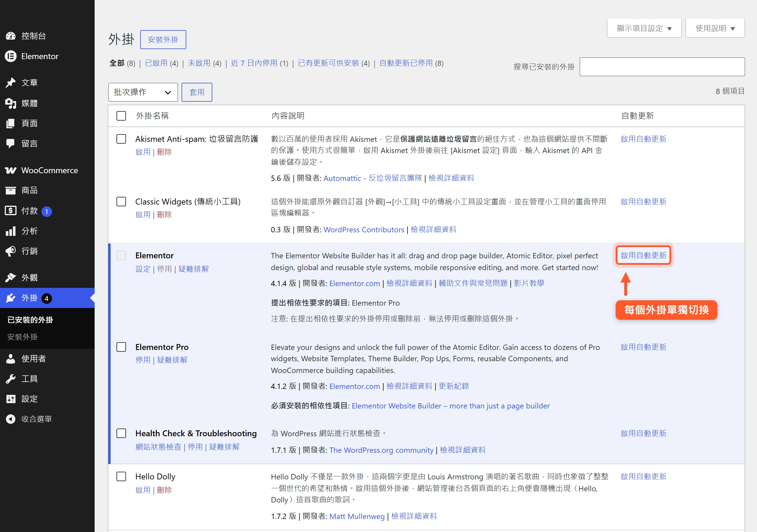Enable auto-updates for Elementor
757x532 pixels.
coord(643,255)
